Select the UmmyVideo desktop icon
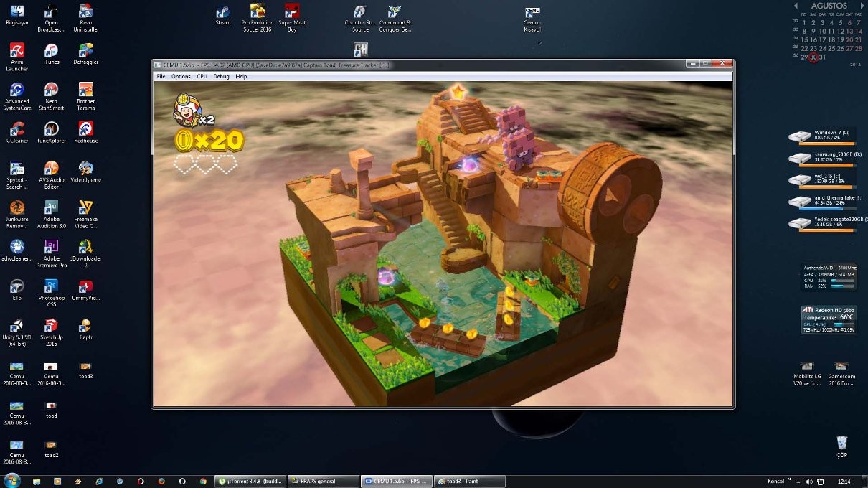Screen dimensions: 868x488 tap(85, 290)
